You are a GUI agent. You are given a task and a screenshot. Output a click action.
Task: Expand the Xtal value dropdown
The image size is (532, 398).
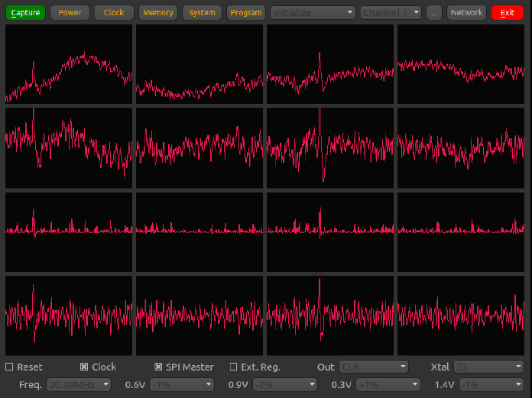488,367
